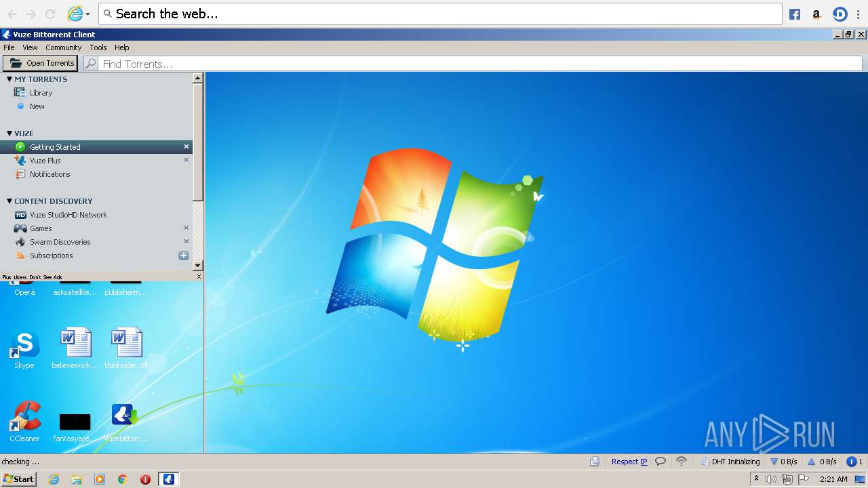868x488 pixels.
Task: Click the Windows Start button
Action: [x=18, y=479]
